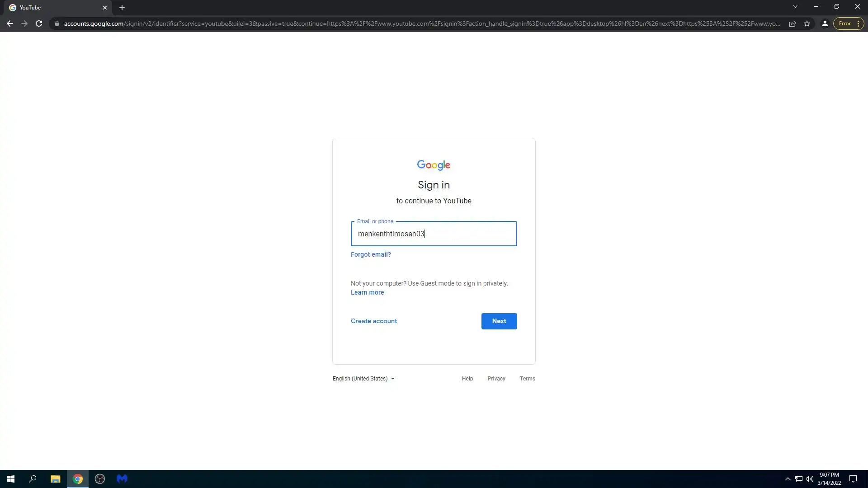Open Malwarebytes from taskbar

(x=122, y=479)
